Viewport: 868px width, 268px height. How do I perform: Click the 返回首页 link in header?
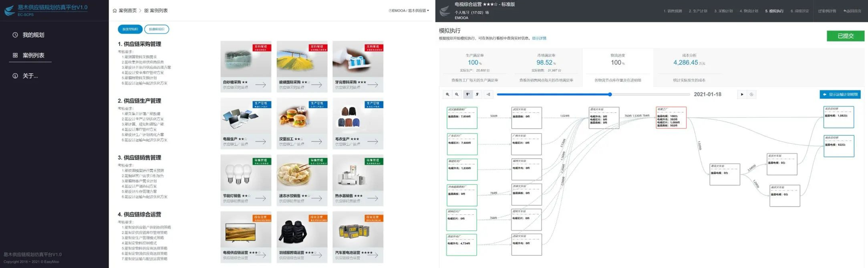coord(852,11)
